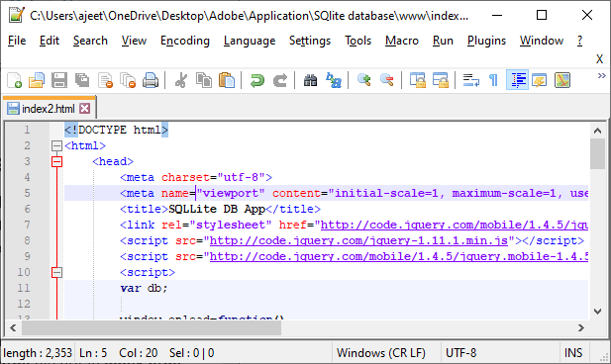This screenshot has width=611, height=364.
Task: Open the Macro menu
Action: (x=402, y=41)
